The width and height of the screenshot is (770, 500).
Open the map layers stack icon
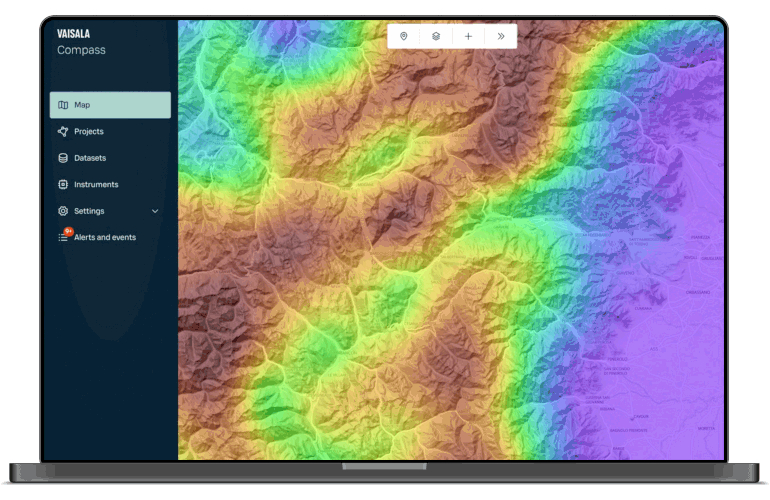click(x=436, y=36)
